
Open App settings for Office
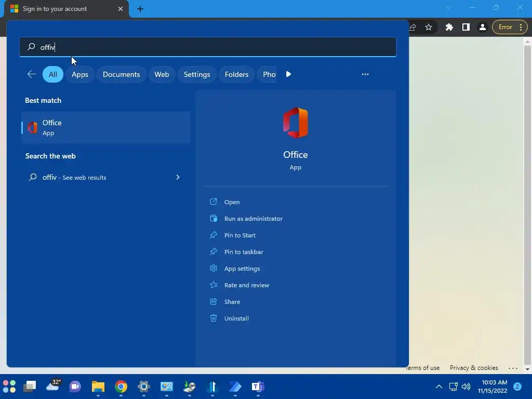(x=242, y=269)
